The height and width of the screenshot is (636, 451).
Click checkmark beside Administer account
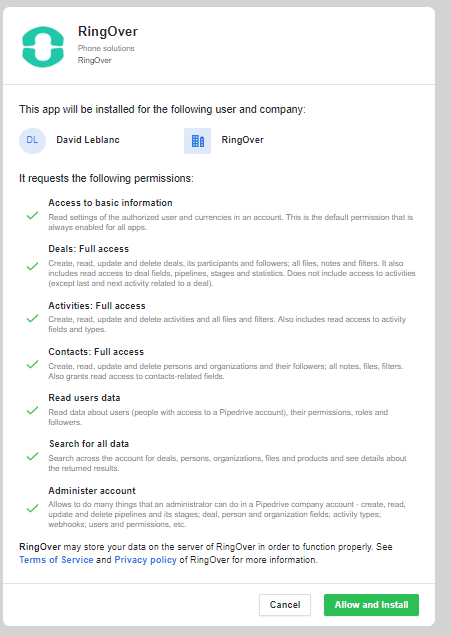tap(32, 508)
